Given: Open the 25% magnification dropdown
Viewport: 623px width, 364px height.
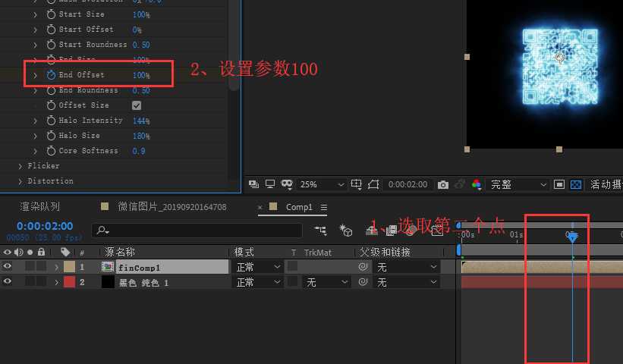Looking at the screenshot, I should pyautogui.click(x=321, y=184).
